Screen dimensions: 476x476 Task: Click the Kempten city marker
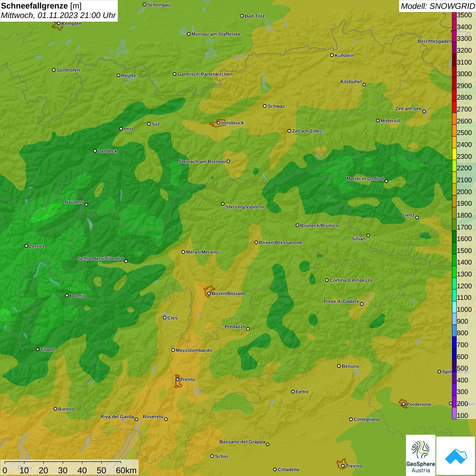(58, 23)
